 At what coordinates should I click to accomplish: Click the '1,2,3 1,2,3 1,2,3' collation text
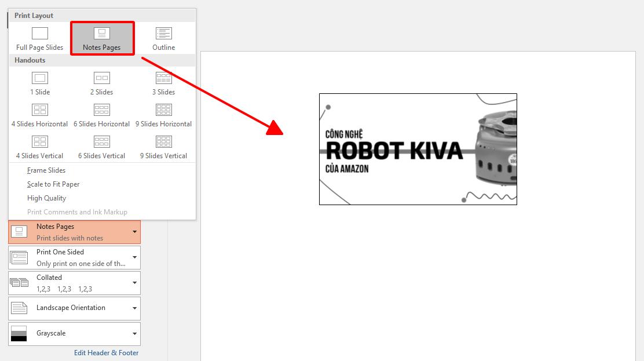64,289
